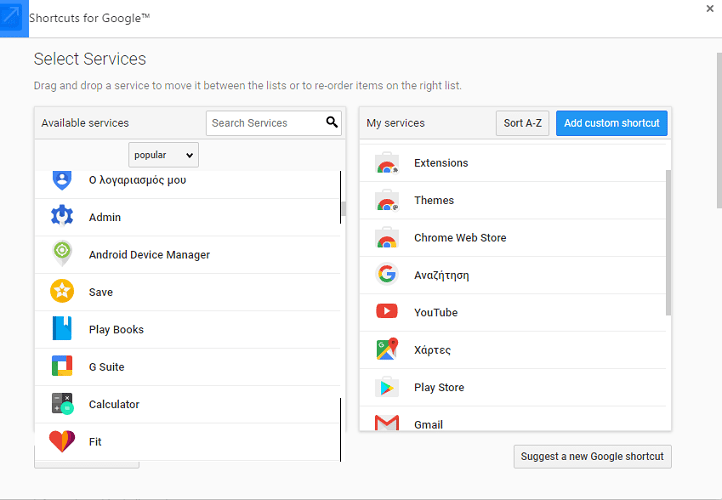Select the G Suite label
The image size is (722, 500).
(x=106, y=367)
